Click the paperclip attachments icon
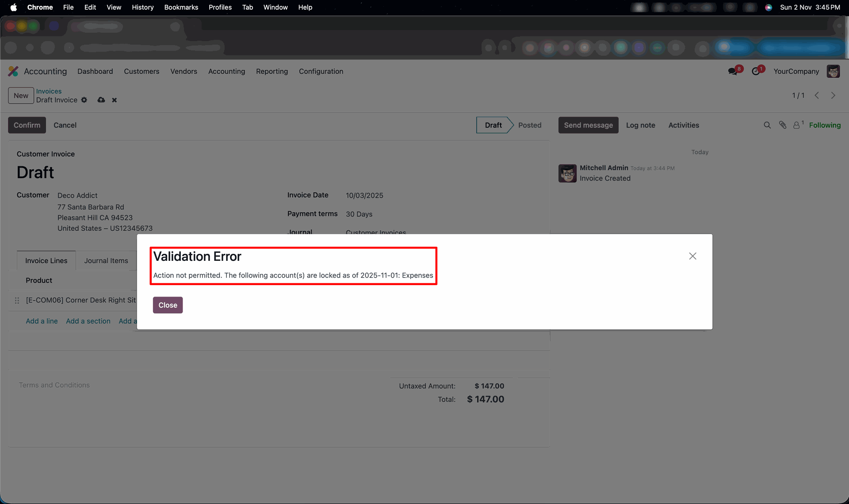This screenshot has width=849, height=504. (x=783, y=125)
